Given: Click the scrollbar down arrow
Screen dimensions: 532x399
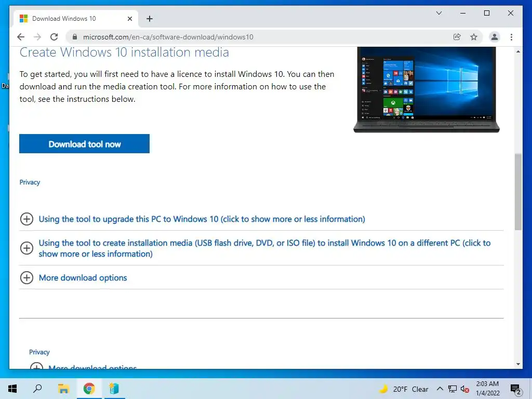Looking at the screenshot, I should pos(518,364).
